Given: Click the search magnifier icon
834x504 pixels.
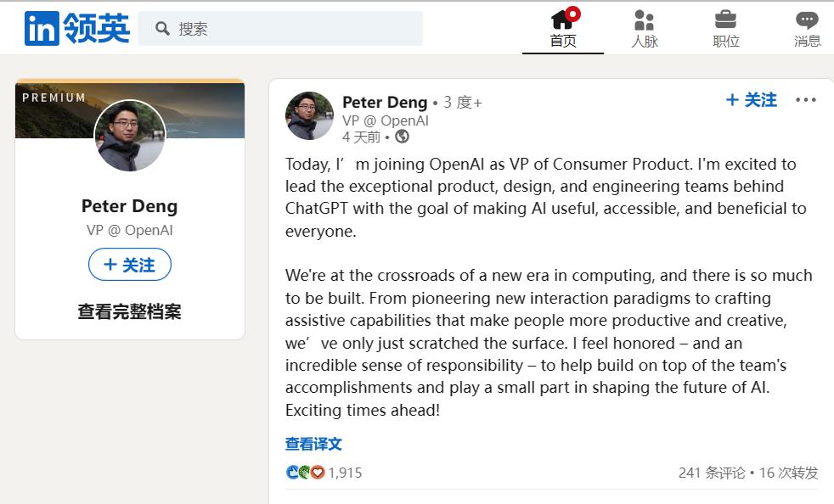Looking at the screenshot, I should point(162,28).
